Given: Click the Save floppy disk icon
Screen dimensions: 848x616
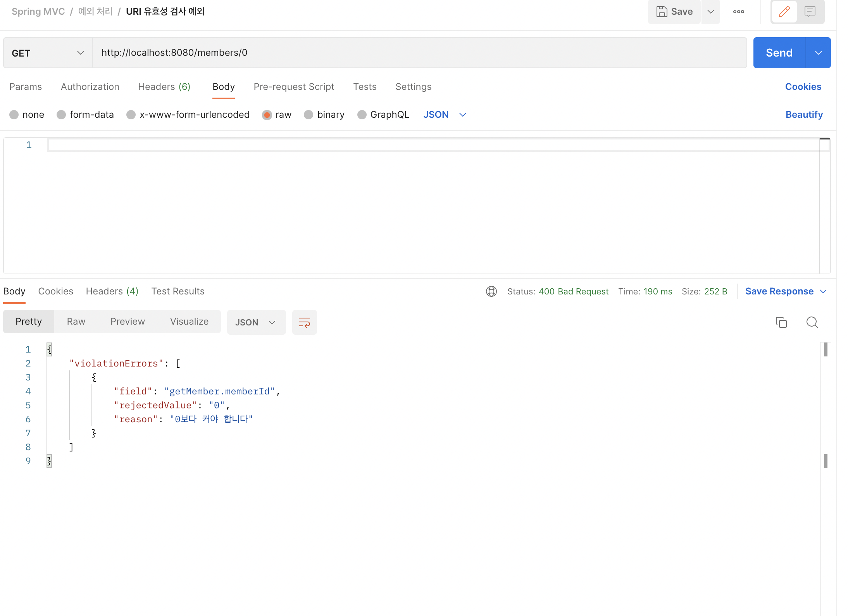Looking at the screenshot, I should (662, 12).
